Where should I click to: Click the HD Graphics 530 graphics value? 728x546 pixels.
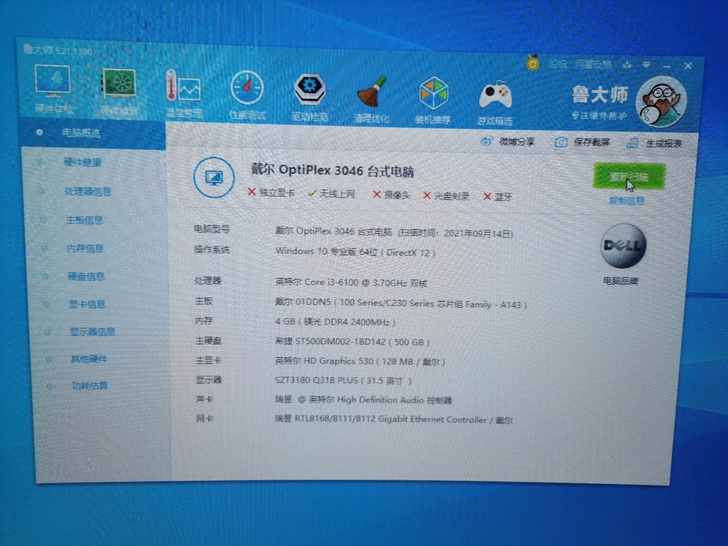pos(360,361)
